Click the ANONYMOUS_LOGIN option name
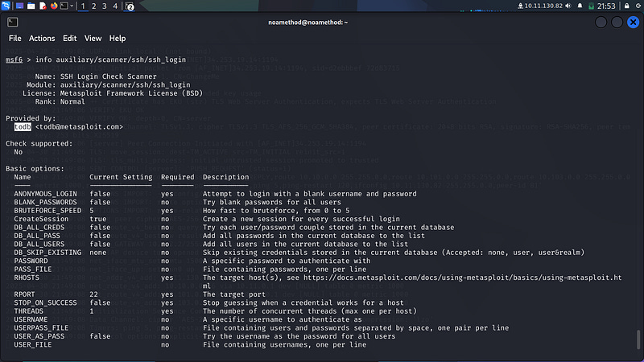This screenshot has width=644, height=362. point(46,194)
